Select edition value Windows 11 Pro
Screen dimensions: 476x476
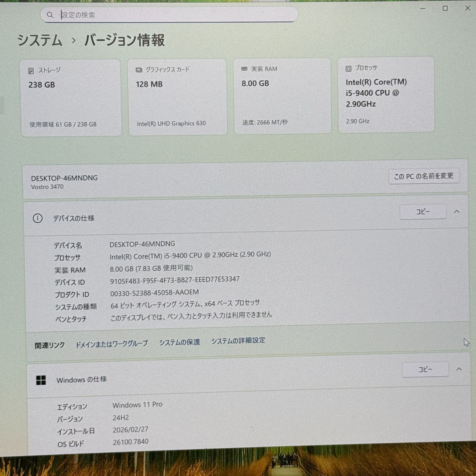tap(137, 405)
